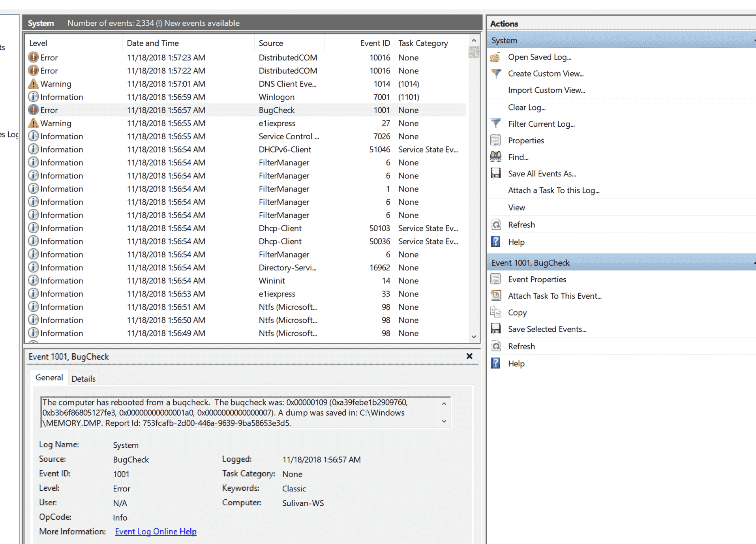756x544 pixels.
Task: Click the Event Properties icon
Action: coord(495,280)
